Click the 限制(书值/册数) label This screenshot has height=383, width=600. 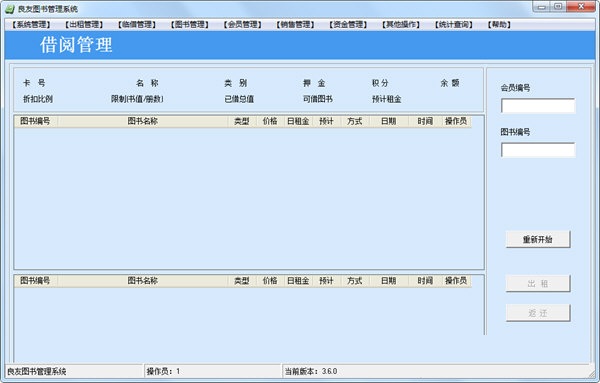pos(137,99)
